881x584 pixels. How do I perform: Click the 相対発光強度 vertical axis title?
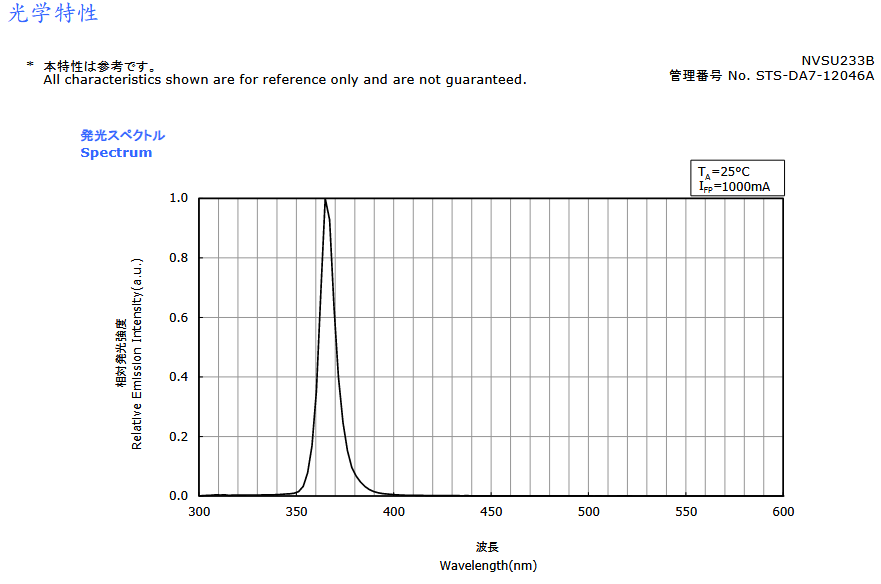click(121, 353)
